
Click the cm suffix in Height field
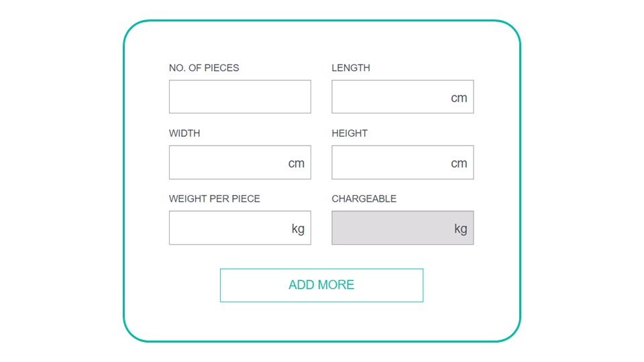tap(459, 164)
